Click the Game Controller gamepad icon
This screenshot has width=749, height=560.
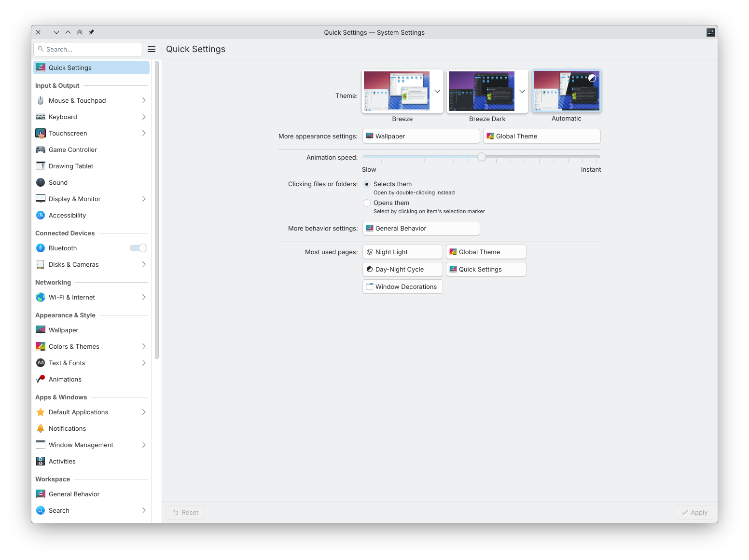pos(41,150)
